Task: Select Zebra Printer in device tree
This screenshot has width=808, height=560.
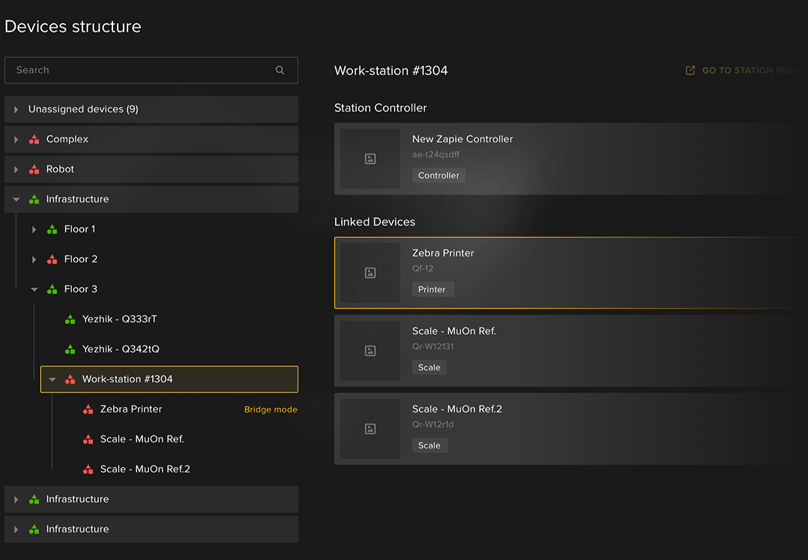Action: [131, 409]
